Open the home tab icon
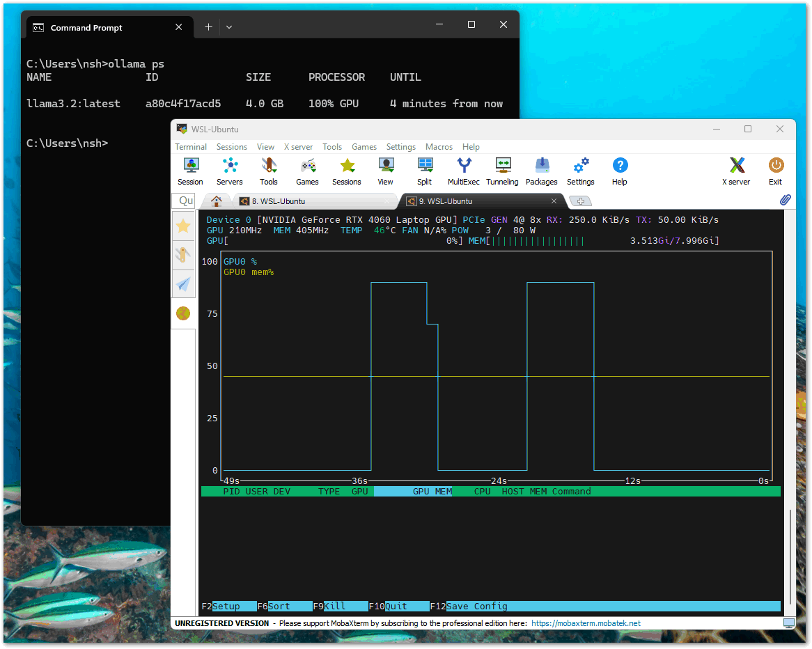Screen dimensions: 812x649 click(x=217, y=201)
